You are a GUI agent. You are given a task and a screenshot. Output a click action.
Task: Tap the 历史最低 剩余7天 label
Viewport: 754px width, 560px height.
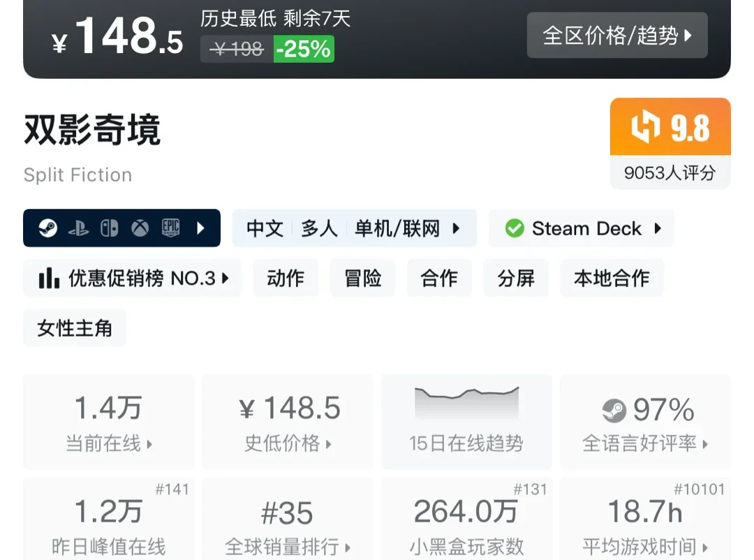tap(275, 19)
